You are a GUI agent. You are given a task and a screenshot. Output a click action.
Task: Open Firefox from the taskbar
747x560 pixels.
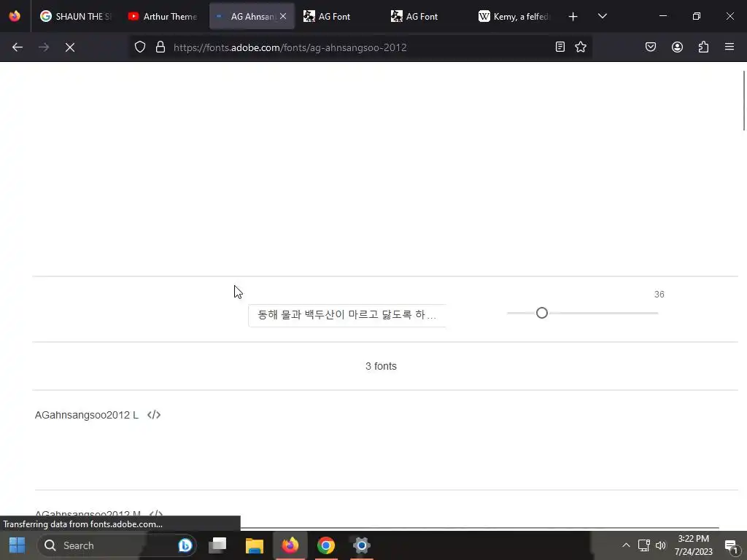(x=290, y=545)
